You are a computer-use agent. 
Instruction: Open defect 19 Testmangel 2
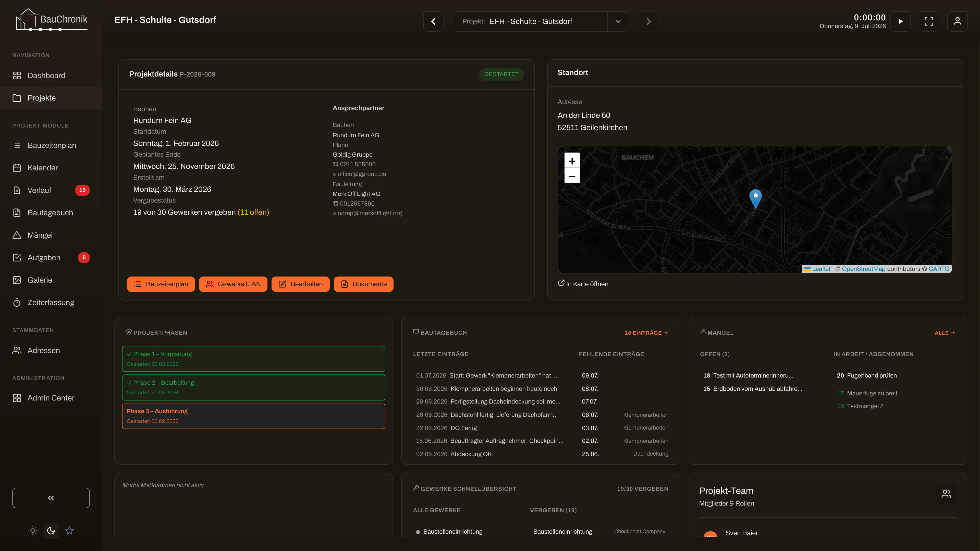pyautogui.click(x=860, y=406)
